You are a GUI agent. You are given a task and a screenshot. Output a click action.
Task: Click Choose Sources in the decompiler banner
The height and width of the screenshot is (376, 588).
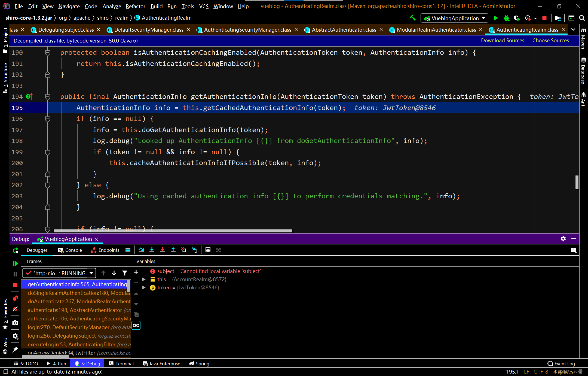click(x=552, y=40)
